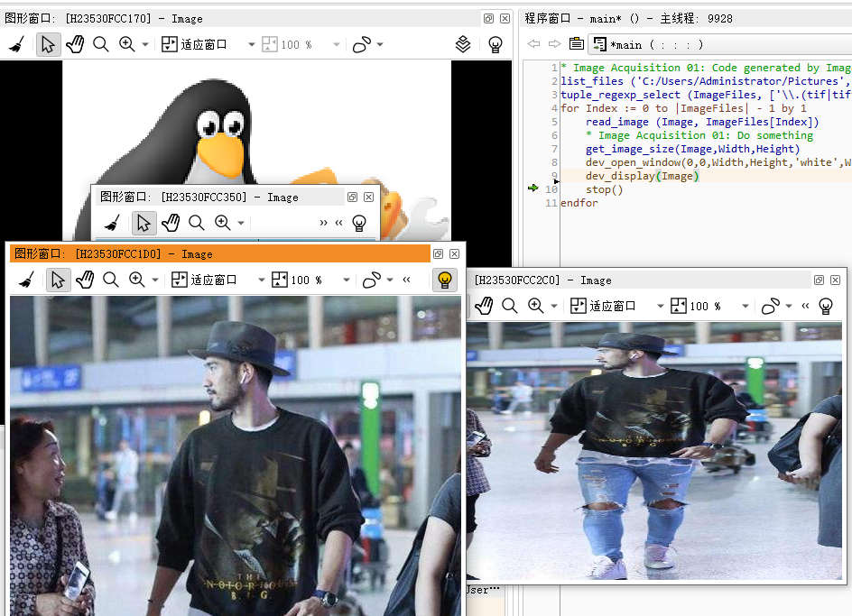Click zoom-in tool in FCC170 window
Viewport: 852px width, 616px height.
coord(127,44)
